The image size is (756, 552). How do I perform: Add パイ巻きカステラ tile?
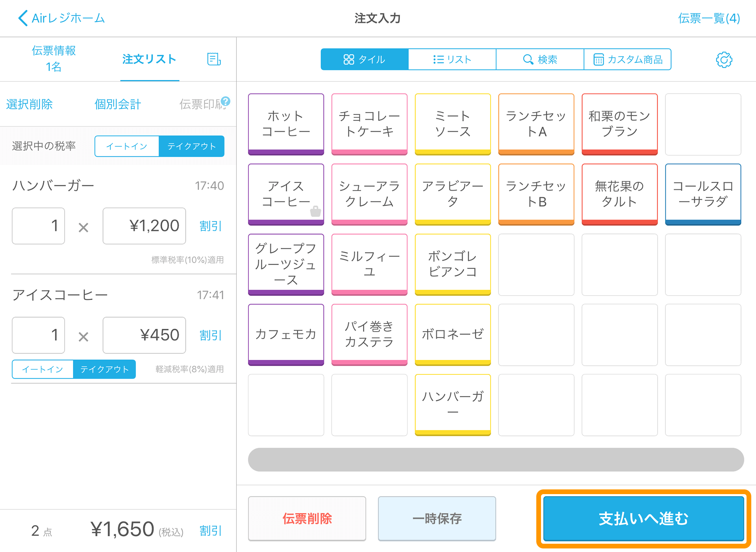pos(369,335)
